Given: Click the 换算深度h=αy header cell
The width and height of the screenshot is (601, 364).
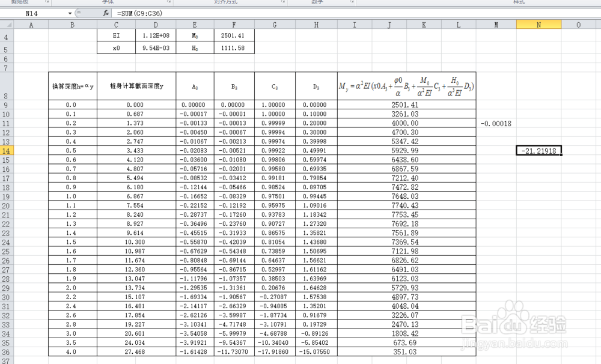Looking at the screenshot, I should 73,86.
